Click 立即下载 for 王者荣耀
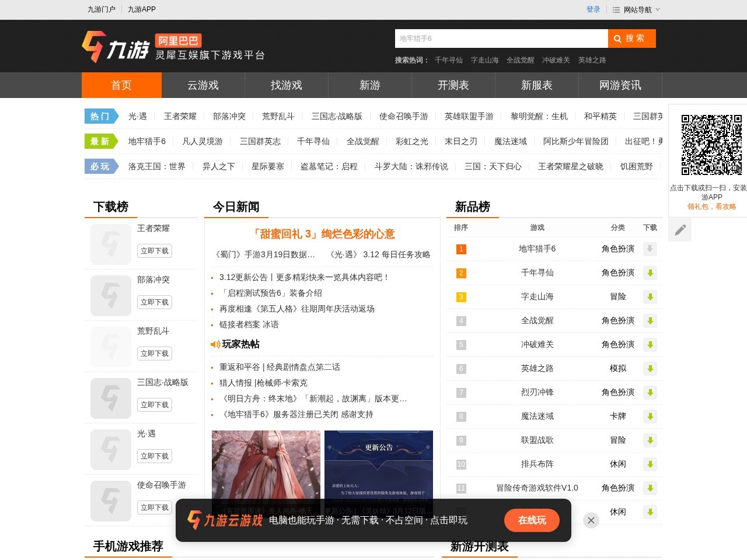Image resolution: width=747 pixels, height=560 pixels. click(x=154, y=251)
